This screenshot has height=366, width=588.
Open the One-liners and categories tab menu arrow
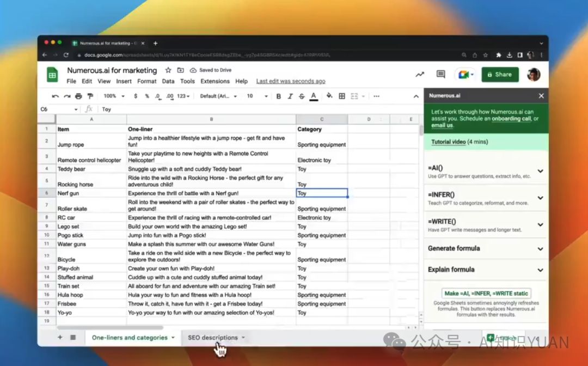pyautogui.click(x=173, y=338)
